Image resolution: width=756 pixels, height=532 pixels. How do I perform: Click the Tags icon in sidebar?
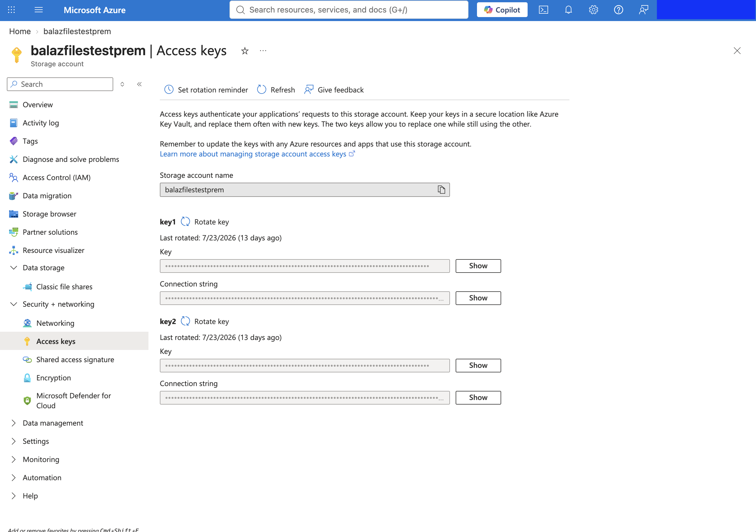[x=13, y=141]
